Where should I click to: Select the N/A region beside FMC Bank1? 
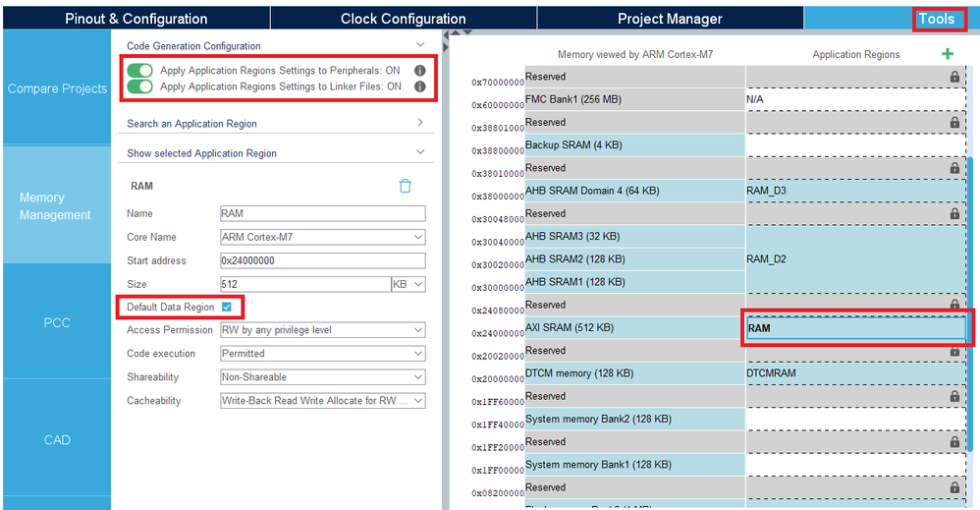click(855, 99)
